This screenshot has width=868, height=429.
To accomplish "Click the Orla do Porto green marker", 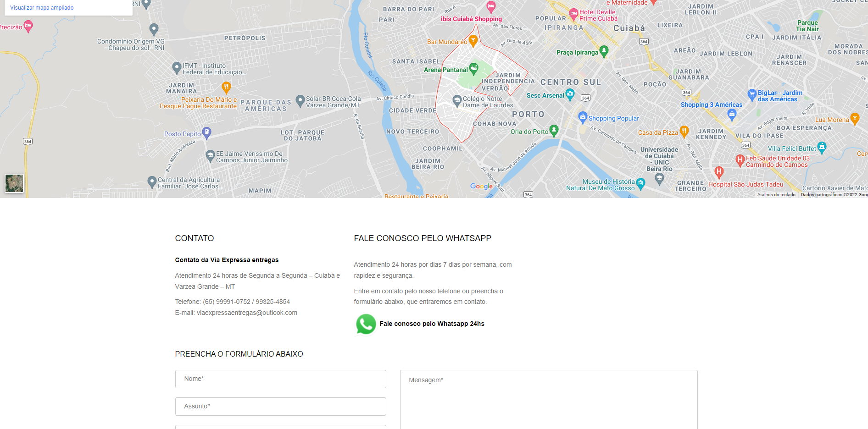I will (x=554, y=131).
